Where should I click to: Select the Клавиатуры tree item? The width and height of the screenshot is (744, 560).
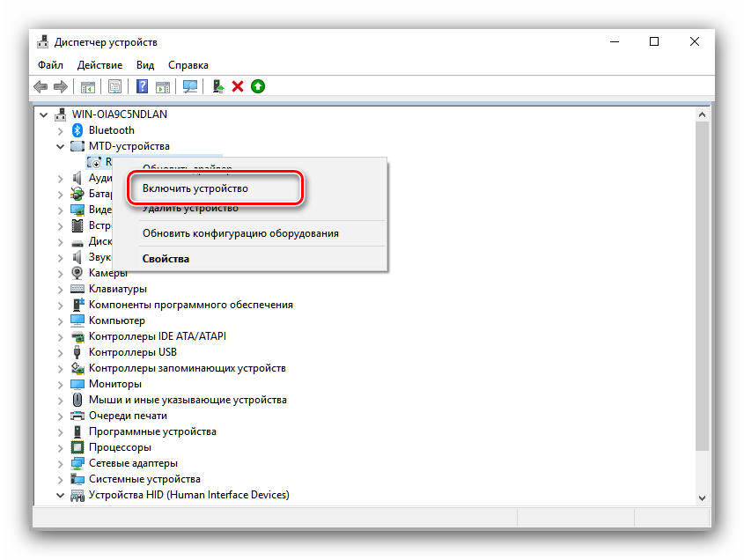point(117,289)
